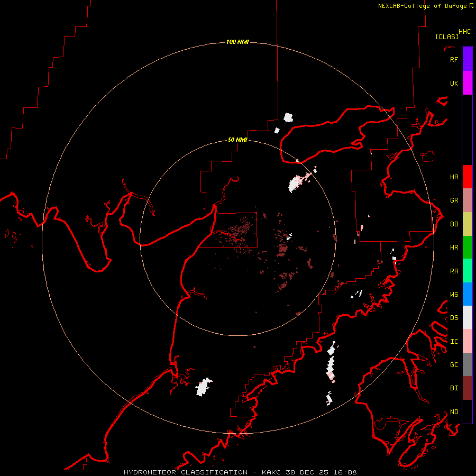
Task: Click the HR green legend color block
Action: coord(467,248)
